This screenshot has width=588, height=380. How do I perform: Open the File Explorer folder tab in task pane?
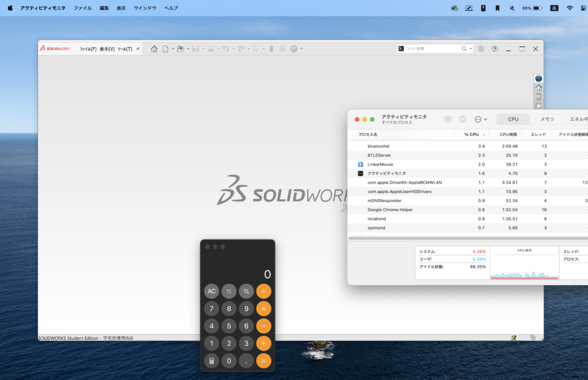[x=539, y=106]
